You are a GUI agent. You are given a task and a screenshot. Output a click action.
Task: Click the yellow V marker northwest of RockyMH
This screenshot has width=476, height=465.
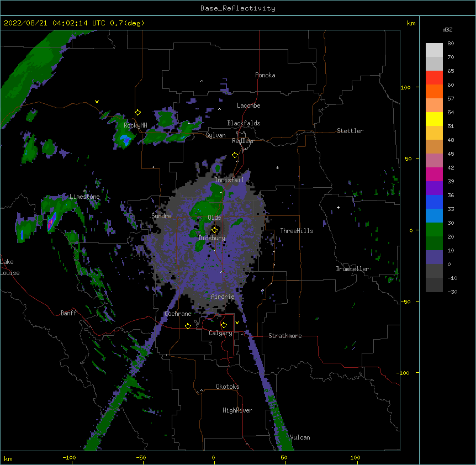[x=97, y=102]
